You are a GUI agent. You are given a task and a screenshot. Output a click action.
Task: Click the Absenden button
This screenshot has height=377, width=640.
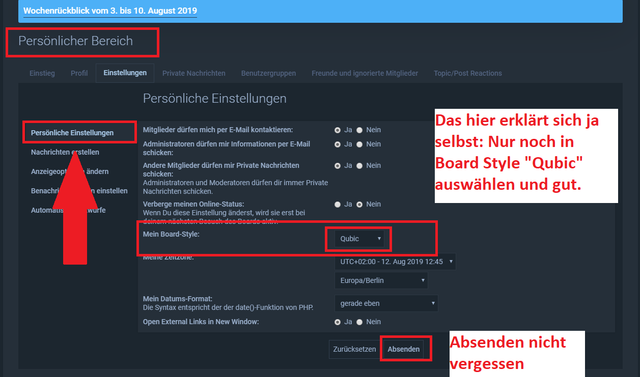tap(404, 349)
